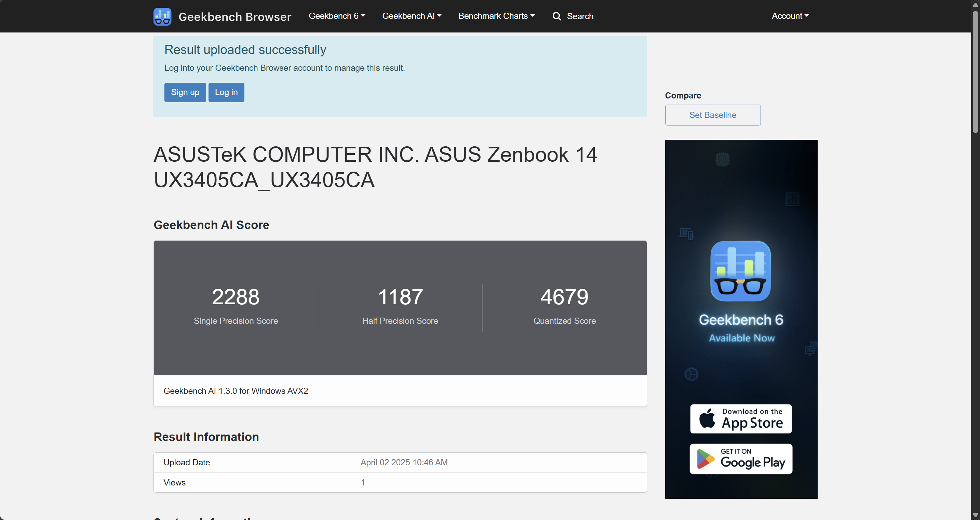
Task: Click the 'Single Precision Score' label
Action: click(x=236, y=321)
